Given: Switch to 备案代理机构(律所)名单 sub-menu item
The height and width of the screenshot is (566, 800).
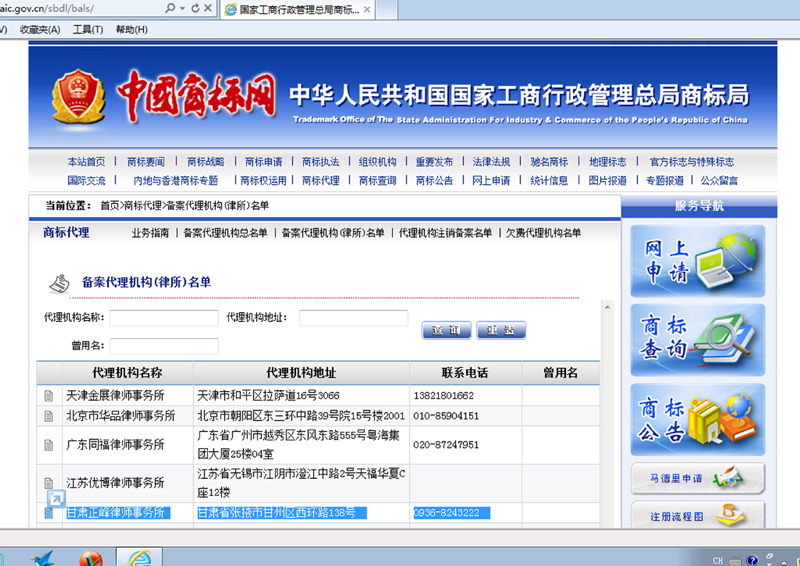Looking at the screenshot, I should (333, 233).
